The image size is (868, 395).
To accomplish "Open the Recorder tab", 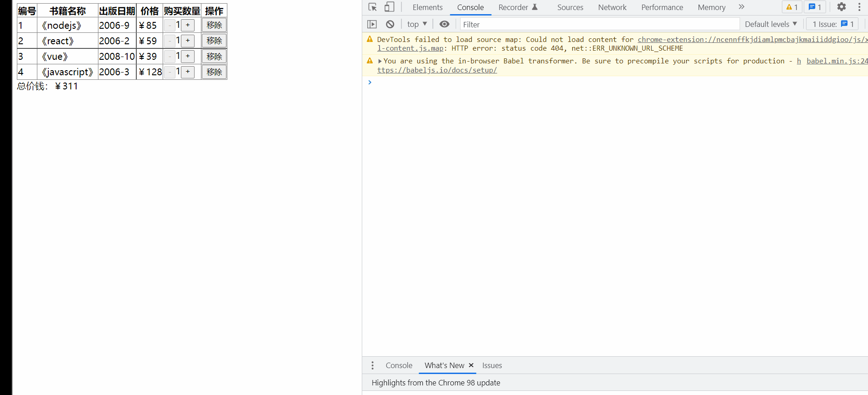I will [518, 7].
